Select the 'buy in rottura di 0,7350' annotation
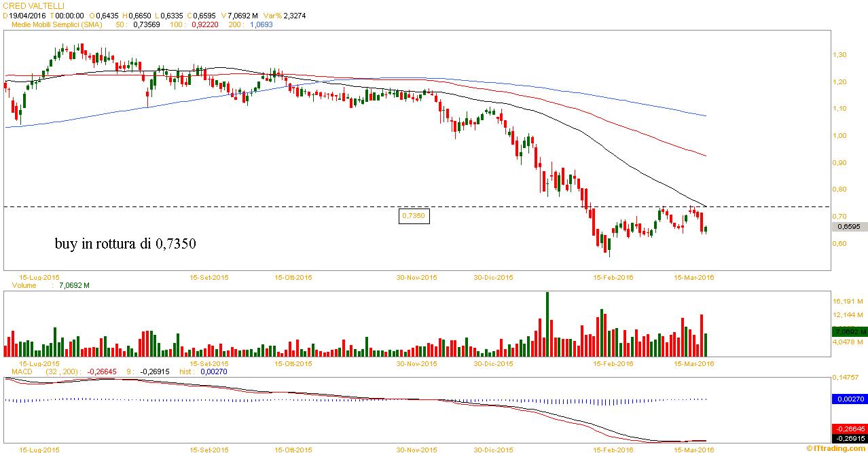 tap(126, 243)
